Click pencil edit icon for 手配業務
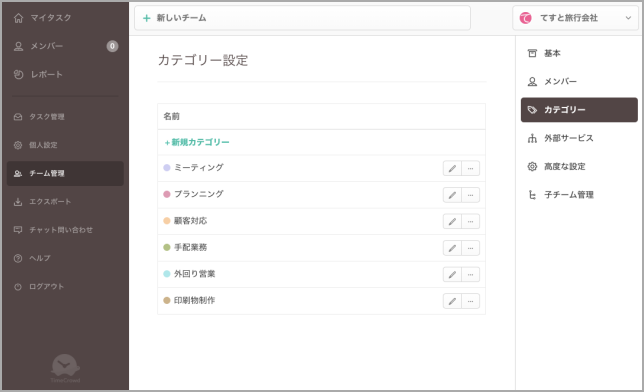Image resolution: width=644 pixels, height=392 pixels. pyautogui.click(x=452, y=248)
